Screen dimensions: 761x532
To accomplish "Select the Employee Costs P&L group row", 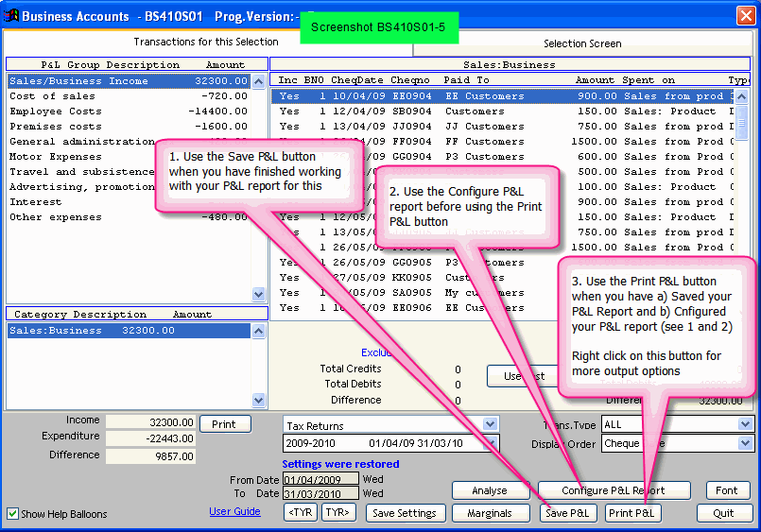I will click(x=56, y=112).
